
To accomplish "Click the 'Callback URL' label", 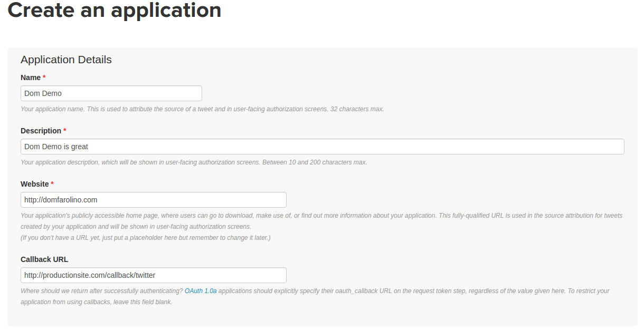I will click(44, 259).
